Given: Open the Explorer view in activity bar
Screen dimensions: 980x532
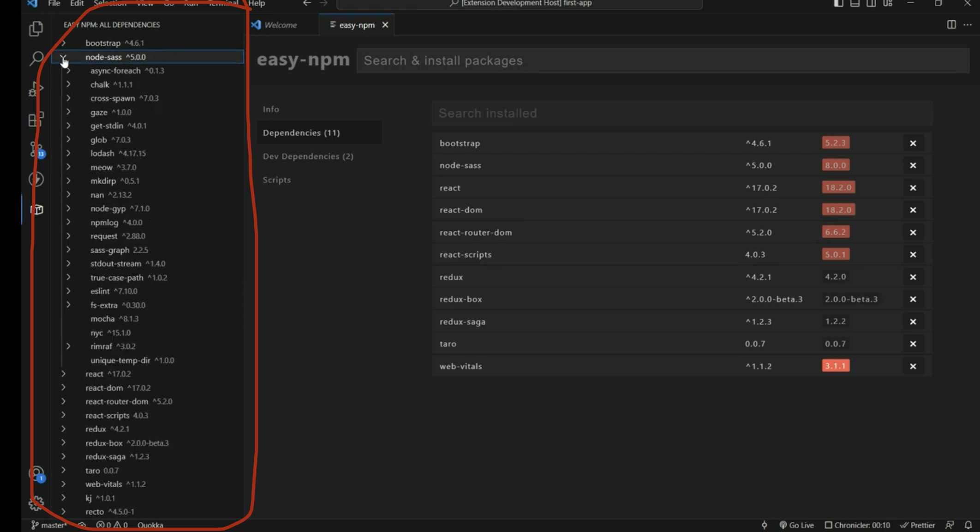Looking at the screenshot, I should click(x=36, y=29).
